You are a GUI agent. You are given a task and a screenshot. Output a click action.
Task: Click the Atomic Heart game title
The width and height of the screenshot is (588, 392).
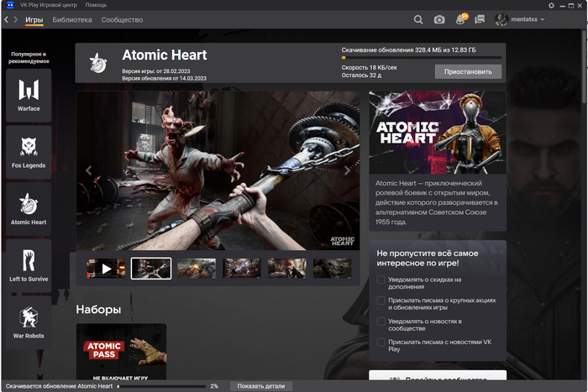point(165,55)
